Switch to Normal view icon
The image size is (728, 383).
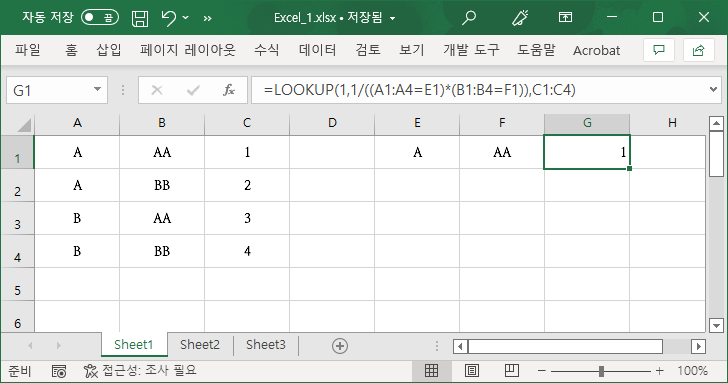coord(431,370)
